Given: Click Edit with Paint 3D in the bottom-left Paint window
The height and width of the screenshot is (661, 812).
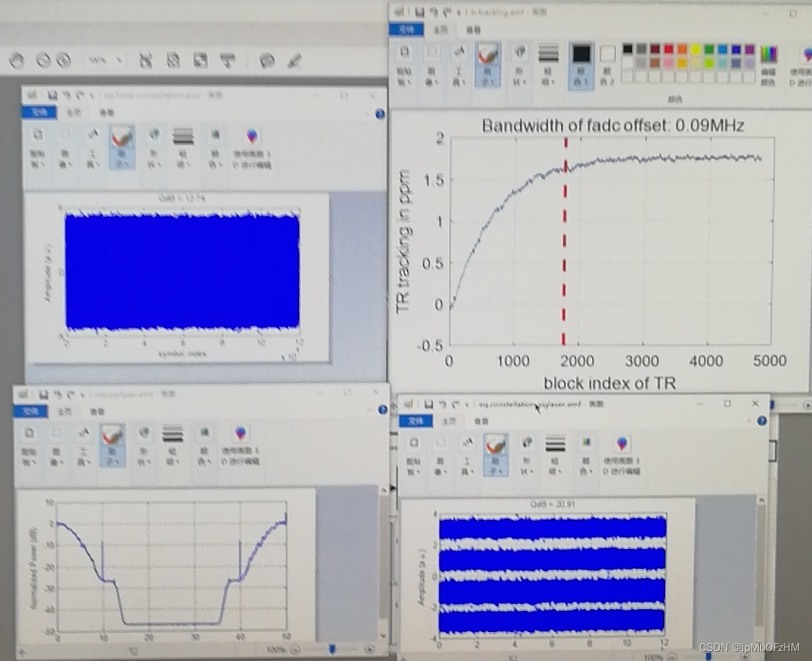Looking at the screenshot, I should pos(240,446).
